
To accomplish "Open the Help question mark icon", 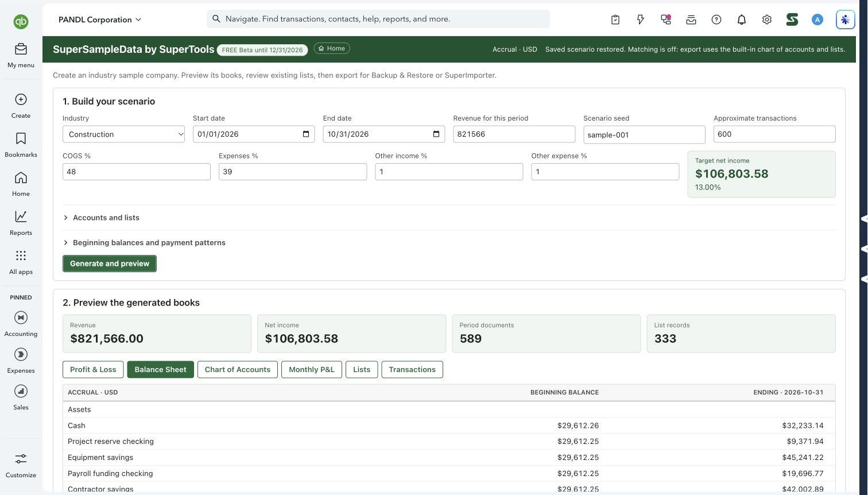I will point(716,20).
